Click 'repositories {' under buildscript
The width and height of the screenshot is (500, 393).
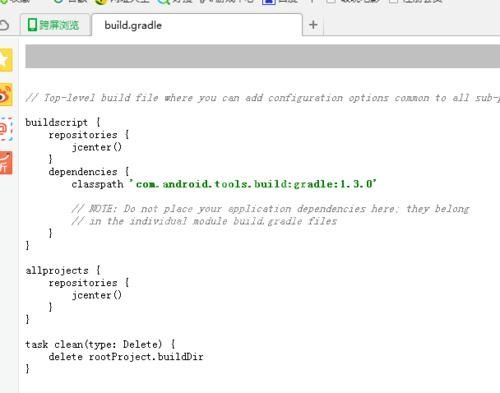coord(89,135)
